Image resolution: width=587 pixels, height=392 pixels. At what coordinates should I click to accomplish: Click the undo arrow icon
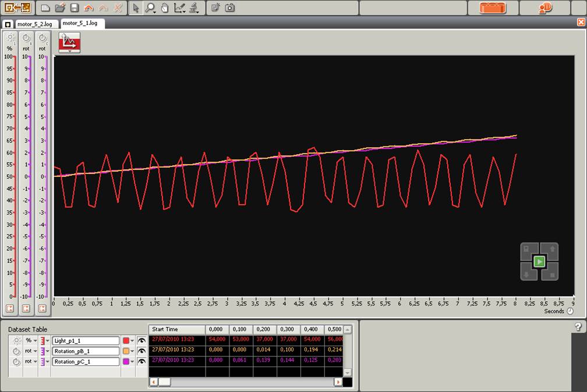[x=89, y=8]
